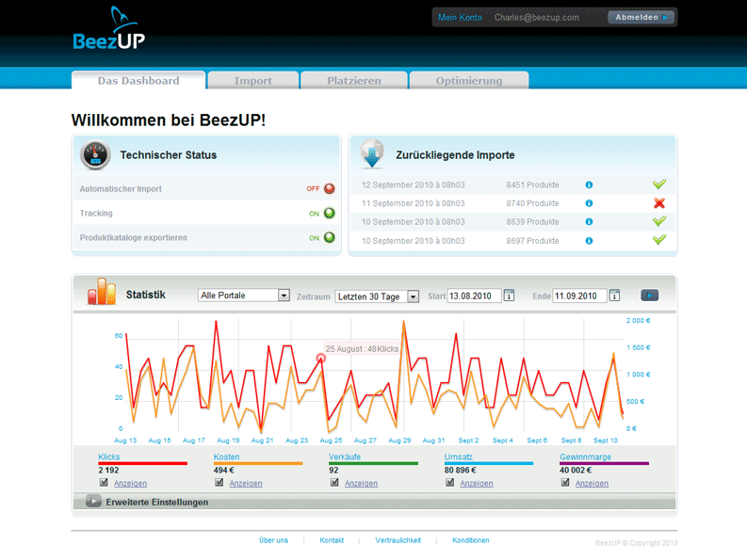Click the 12 September 2010 à 08h03 row

[513, 184]
